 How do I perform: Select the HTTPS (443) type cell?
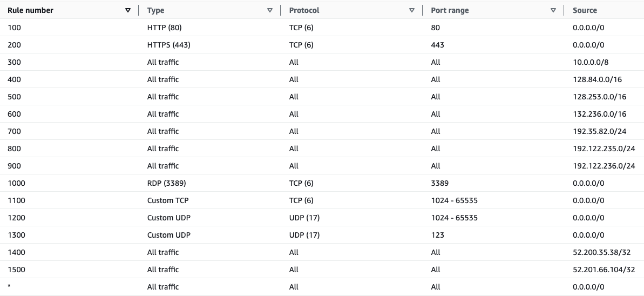pyautogui.click(x=169, y=45)
